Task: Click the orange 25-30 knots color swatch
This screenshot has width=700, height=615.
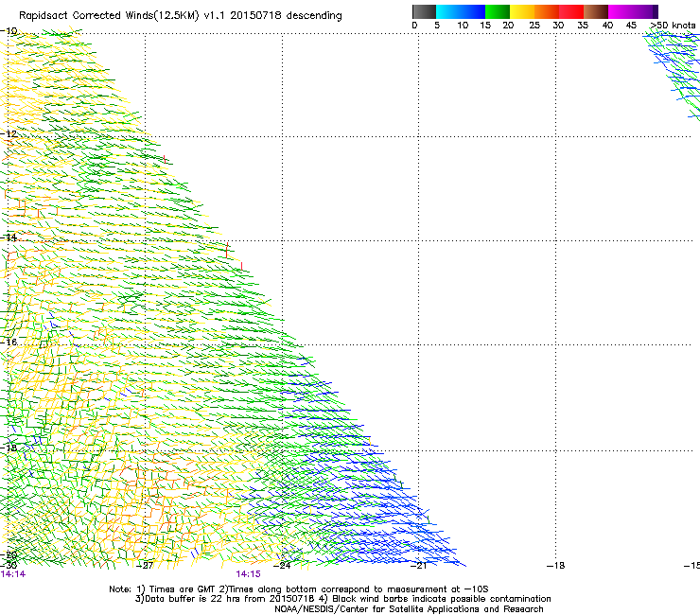Action: coord(547,11)
